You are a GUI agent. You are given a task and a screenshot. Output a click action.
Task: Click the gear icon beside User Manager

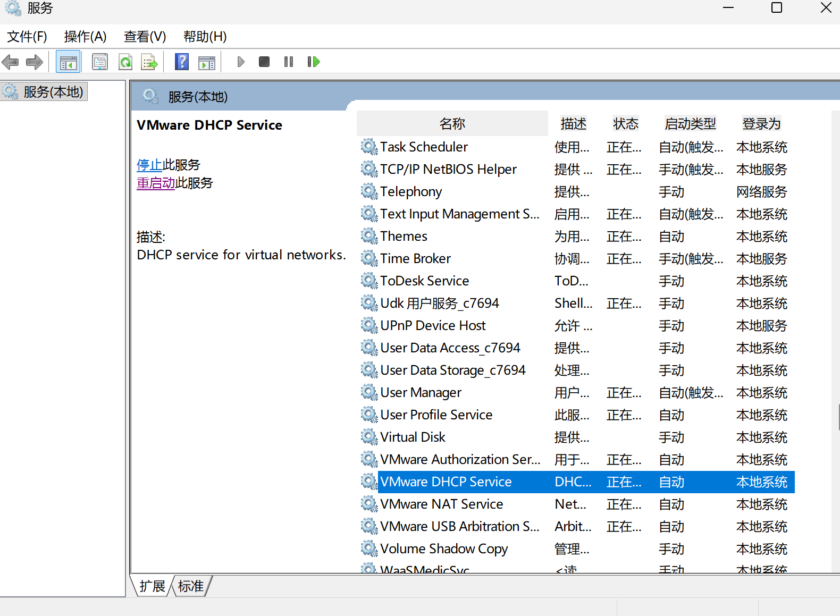tap(369, 392)
